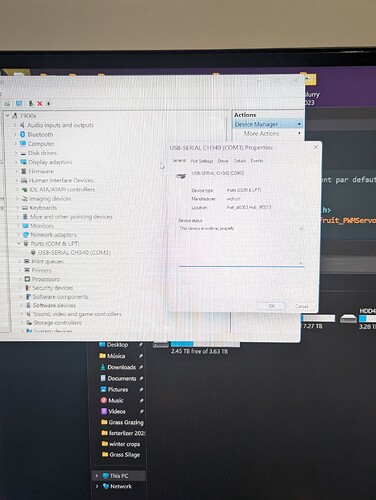
Task: Select the Bluetooth category icon
Action: [x=23, y=134]
